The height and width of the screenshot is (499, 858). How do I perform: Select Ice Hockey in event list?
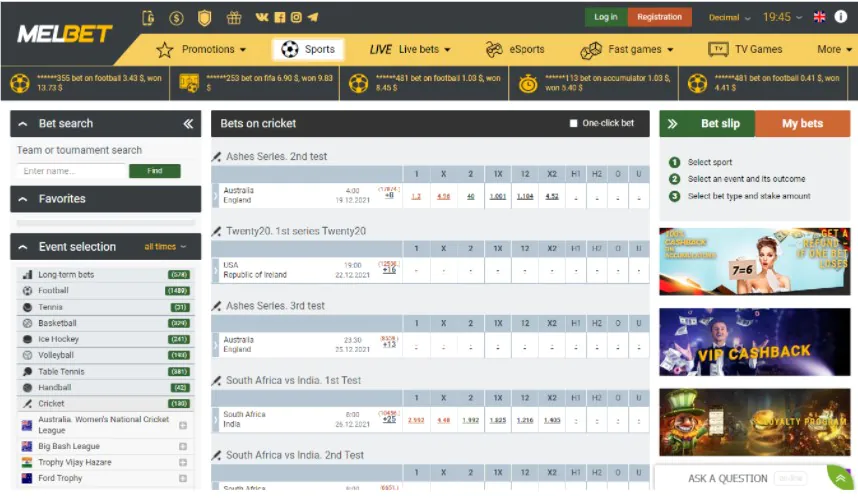click(x=105, y=339)
